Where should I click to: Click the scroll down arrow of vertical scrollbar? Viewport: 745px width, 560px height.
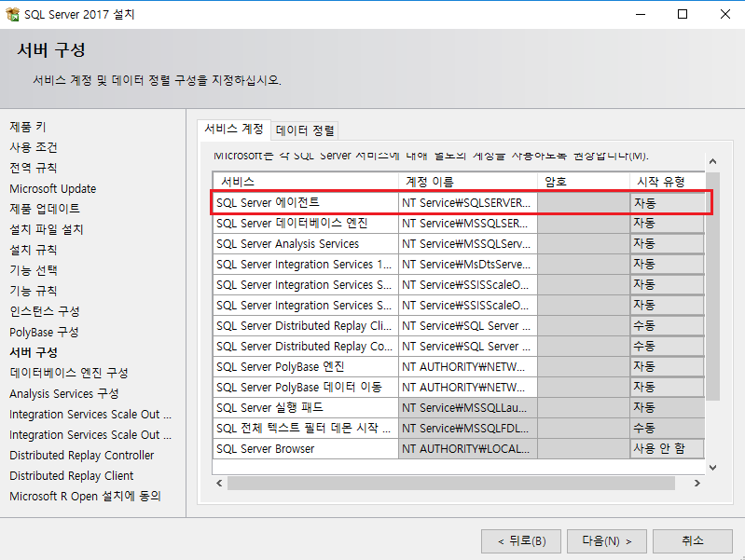point(712,468)
